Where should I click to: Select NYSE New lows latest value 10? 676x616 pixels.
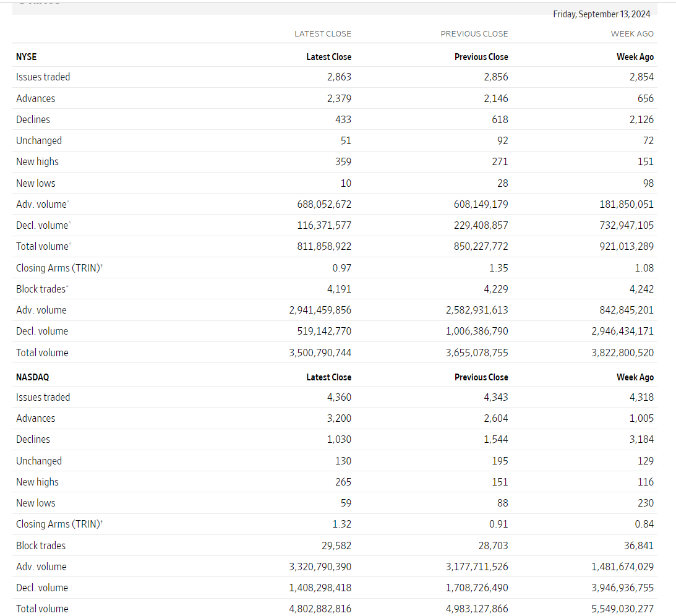346,183
